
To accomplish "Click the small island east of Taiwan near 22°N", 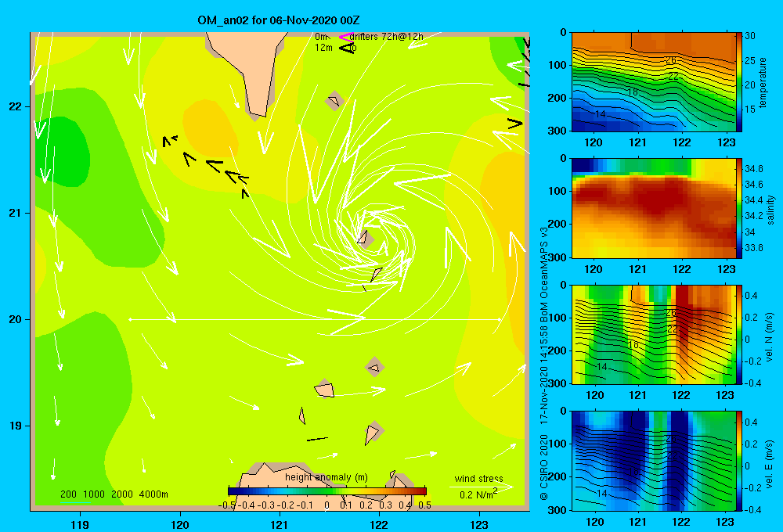I will 334,101.
